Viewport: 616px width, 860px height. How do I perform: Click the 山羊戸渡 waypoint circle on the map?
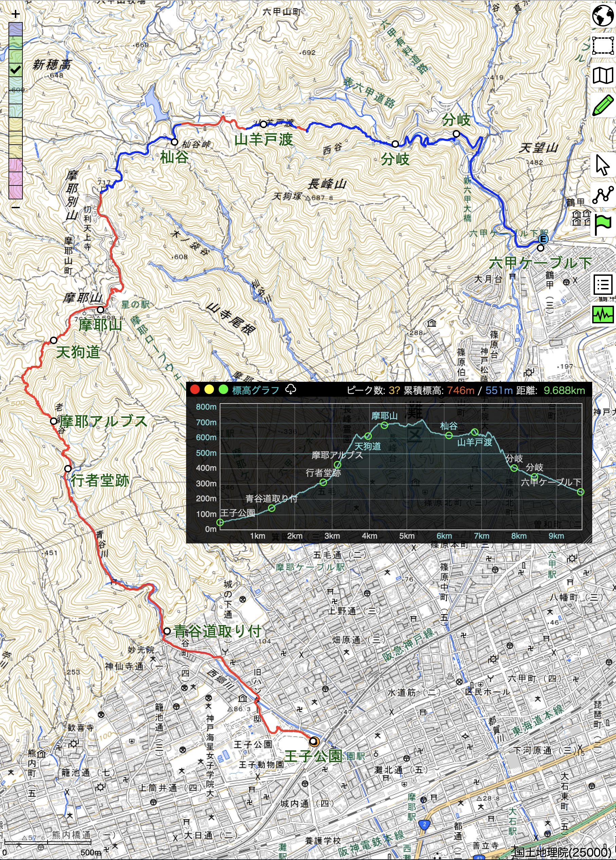tap(264, 124)
